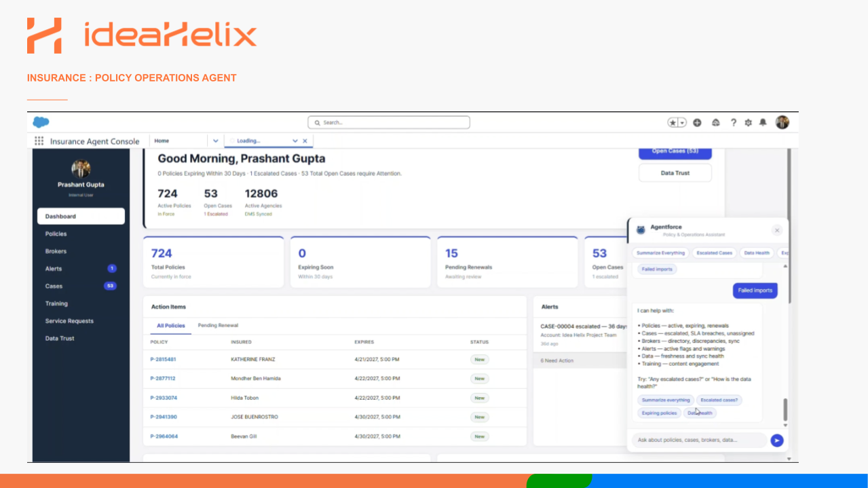Screen dimensions: 868x488
Task: Close the Loading workspace tab
Action: [x=305, y=141]
